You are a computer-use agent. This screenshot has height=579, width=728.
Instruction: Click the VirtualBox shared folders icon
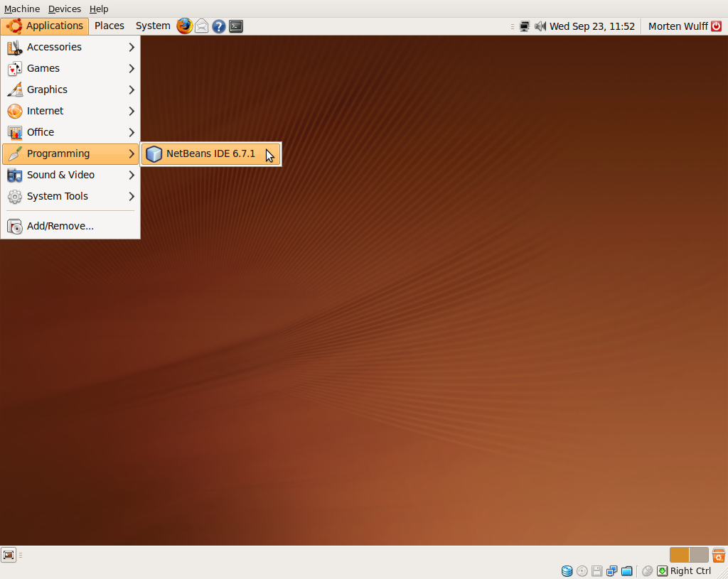pyautogui.click(x=627, y=570)
